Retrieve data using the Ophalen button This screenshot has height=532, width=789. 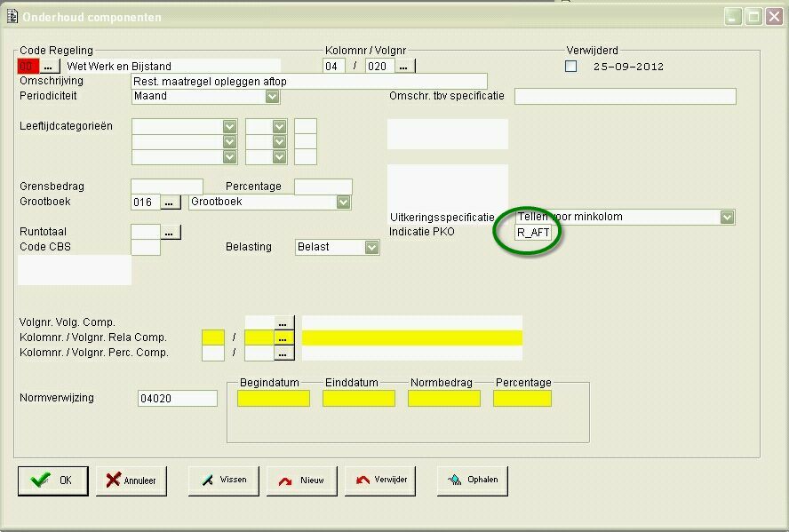click(x=473, y=480)
